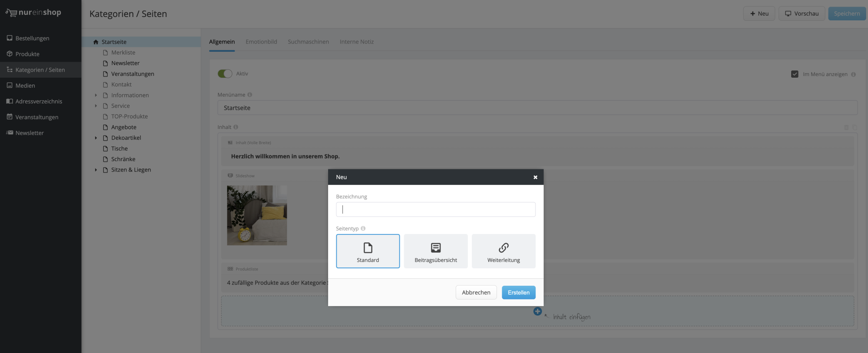The height and width of the screenshot is (353, 868).
Task: Select Merkliste in the page tree
Action: 123,53
